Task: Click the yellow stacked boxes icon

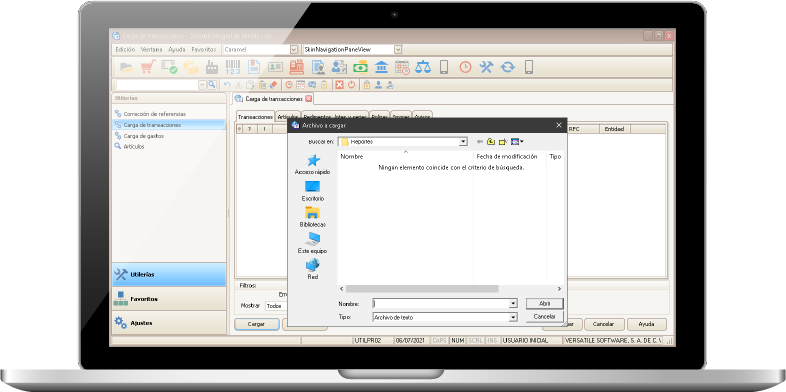Action: click(190, 67)
